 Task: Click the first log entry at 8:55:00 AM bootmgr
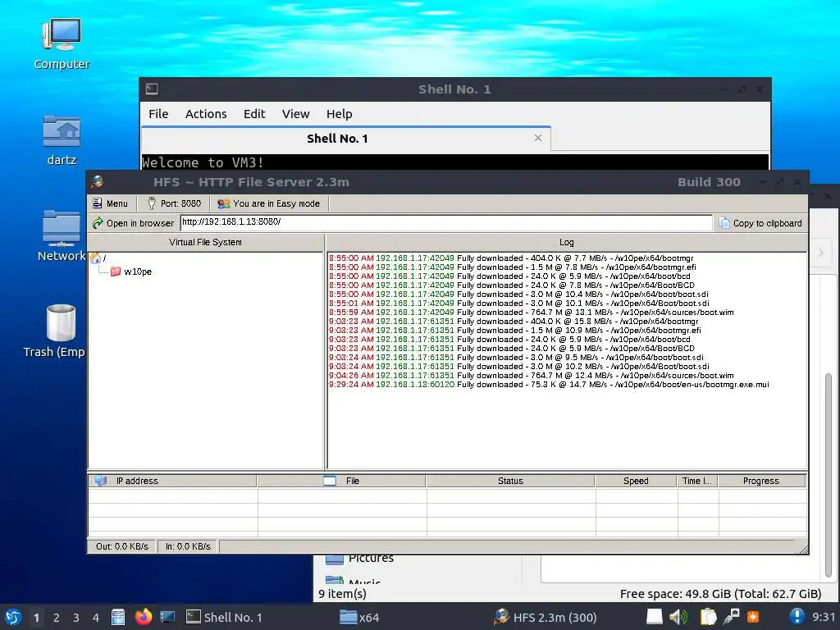tap(511, 258)
